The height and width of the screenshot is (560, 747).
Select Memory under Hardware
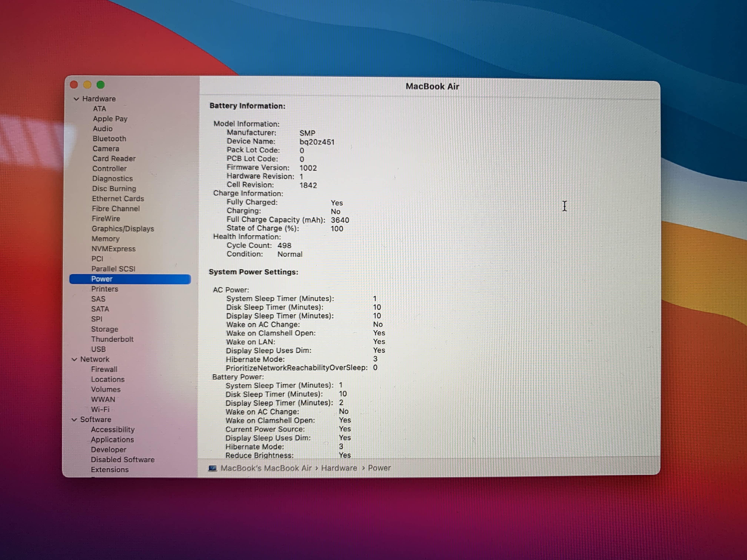click(x=106, y=239)
